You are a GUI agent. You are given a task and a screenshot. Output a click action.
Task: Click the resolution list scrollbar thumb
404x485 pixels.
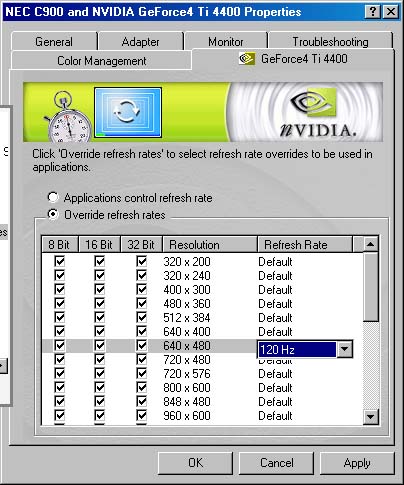pyautogui.click(x=370, y=287)
